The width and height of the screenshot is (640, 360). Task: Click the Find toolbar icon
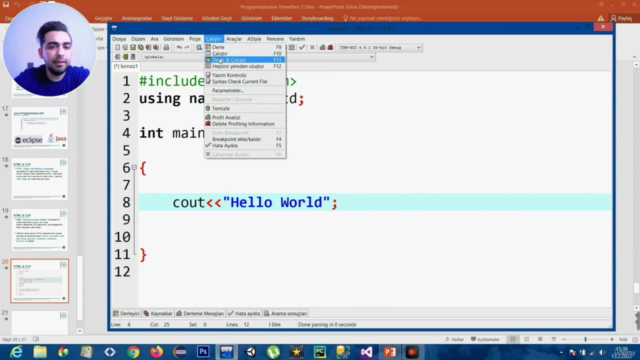[x=199, y=47]
